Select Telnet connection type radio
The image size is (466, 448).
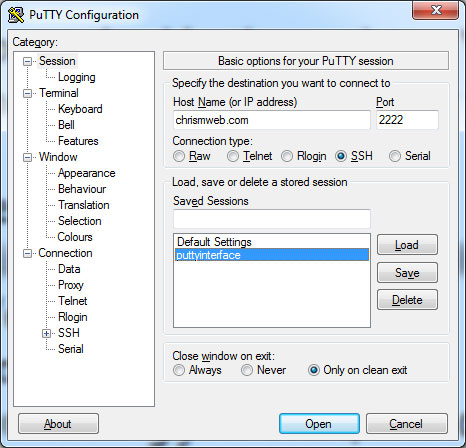tap(233, 156)
